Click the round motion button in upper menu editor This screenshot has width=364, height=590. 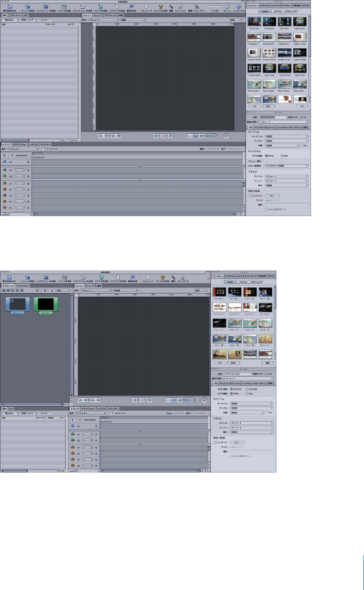[x=226, y=136]
